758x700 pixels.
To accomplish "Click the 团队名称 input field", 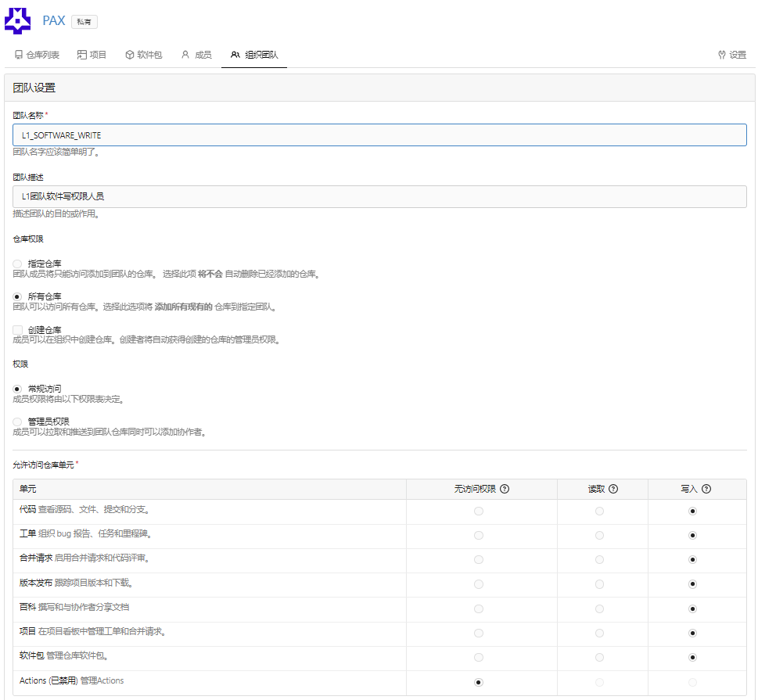I will 379,135.
